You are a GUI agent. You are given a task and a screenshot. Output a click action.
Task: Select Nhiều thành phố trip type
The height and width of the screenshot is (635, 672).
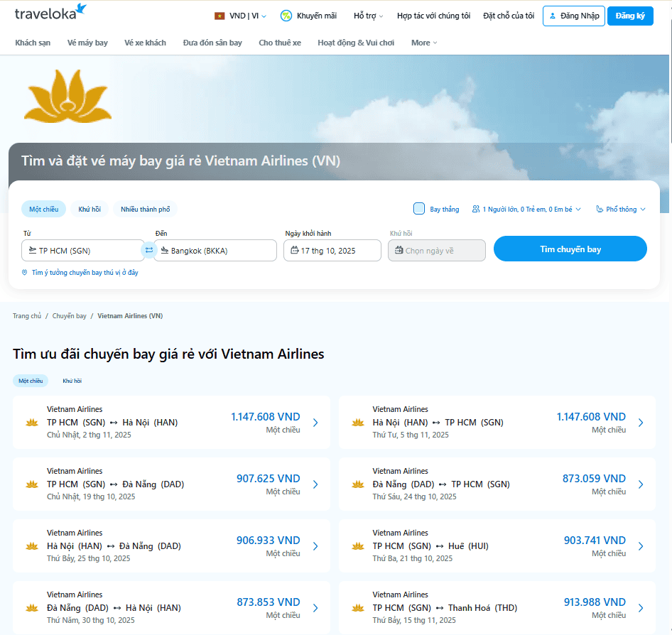pyautogui.click(x=145, y=210)
